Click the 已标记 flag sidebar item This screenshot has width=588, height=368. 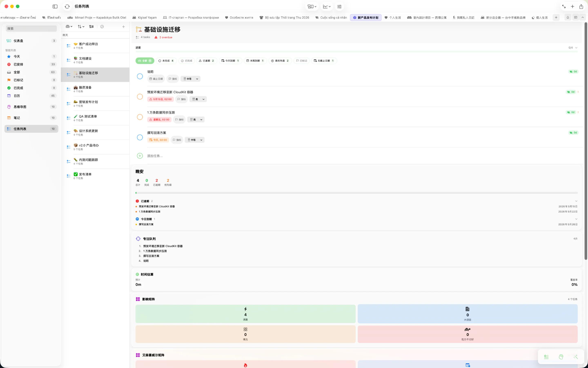click(x=31, y=80)
